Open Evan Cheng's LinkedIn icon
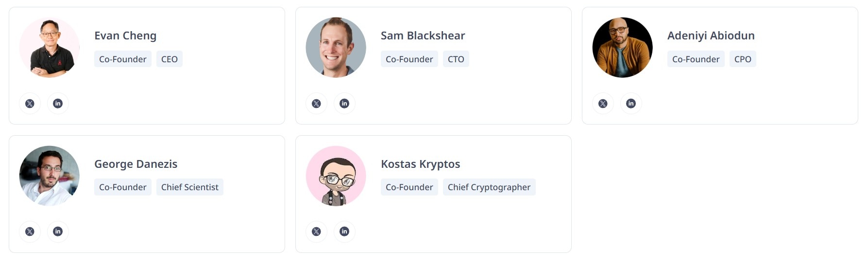 point(58,103)
